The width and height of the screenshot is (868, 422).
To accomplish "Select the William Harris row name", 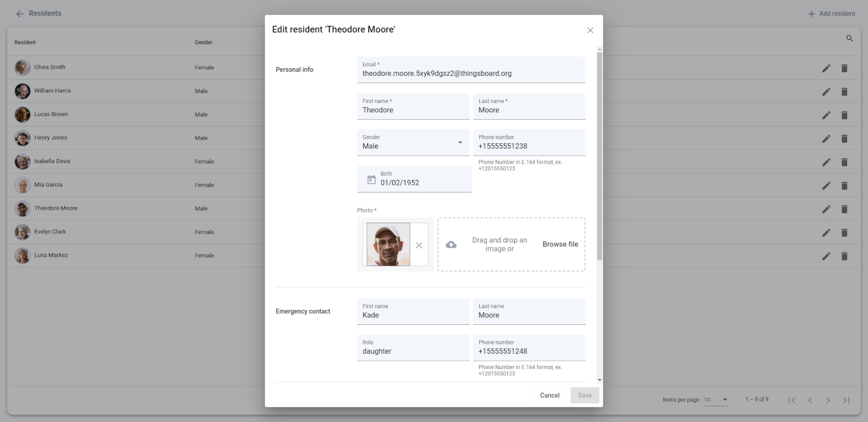I will pos(53,91).
